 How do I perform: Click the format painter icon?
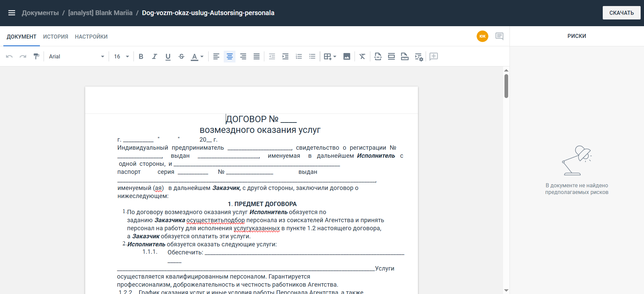[x=36, y=56]
